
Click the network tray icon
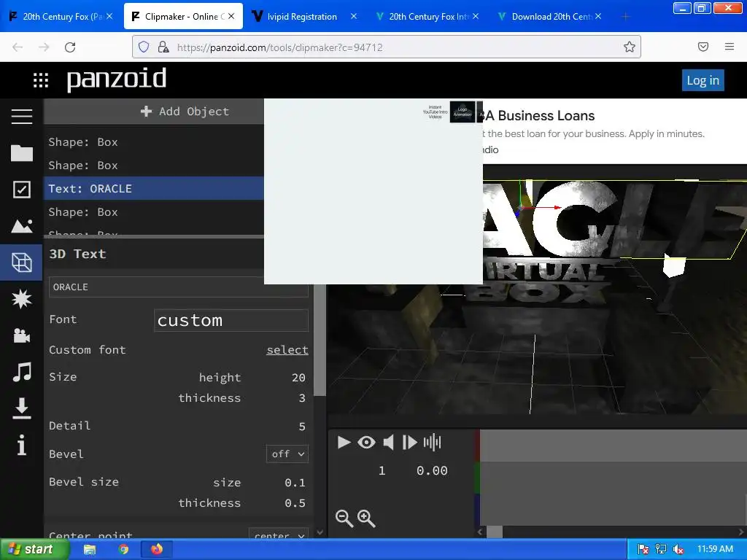(x=661, y=550)
